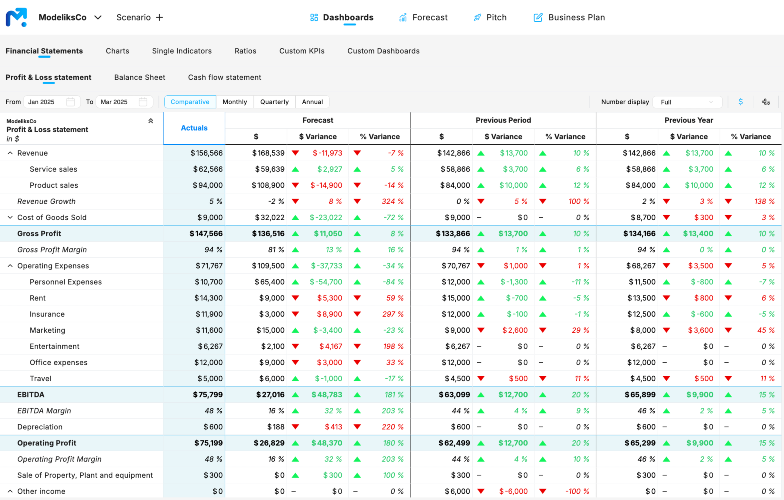
Task: Open the From date calendar icon
Action: (70, 102)
